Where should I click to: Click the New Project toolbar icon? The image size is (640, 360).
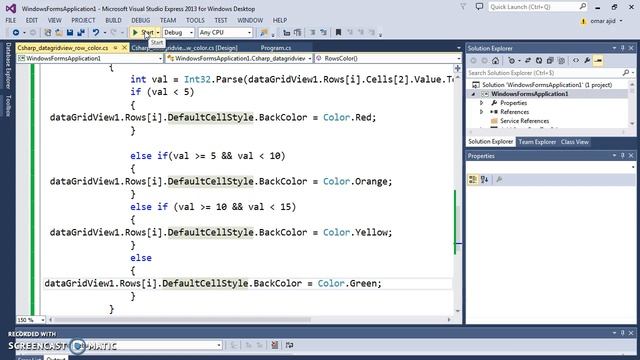coord(48,32)
